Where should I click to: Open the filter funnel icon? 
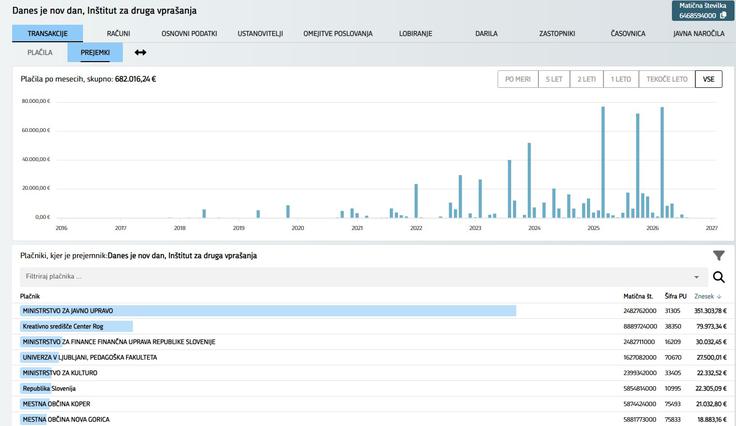pyautogui.click(x=718, y=256)
